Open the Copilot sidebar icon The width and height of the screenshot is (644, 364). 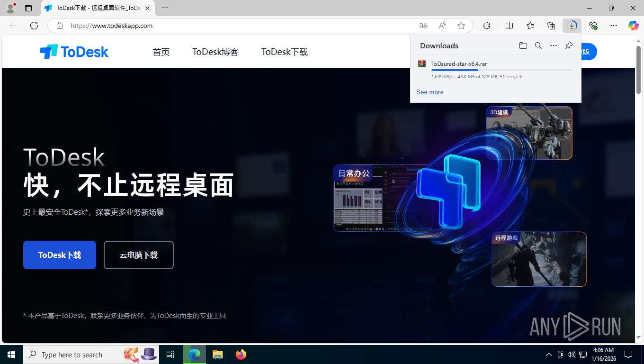coord(634,26)
